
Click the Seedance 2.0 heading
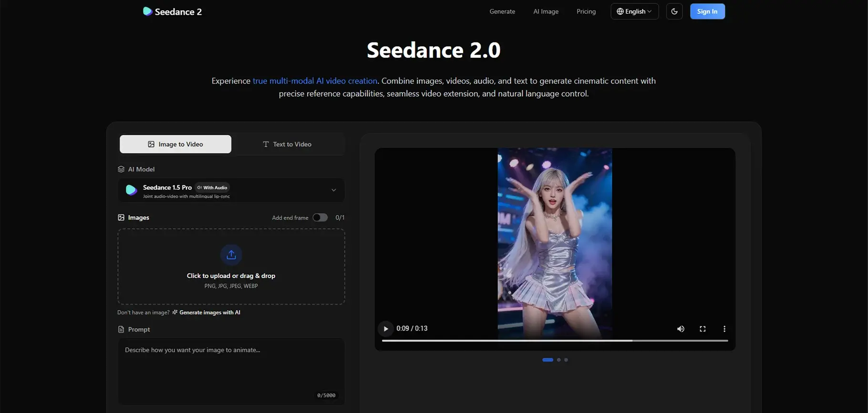[x=434, y=50]
